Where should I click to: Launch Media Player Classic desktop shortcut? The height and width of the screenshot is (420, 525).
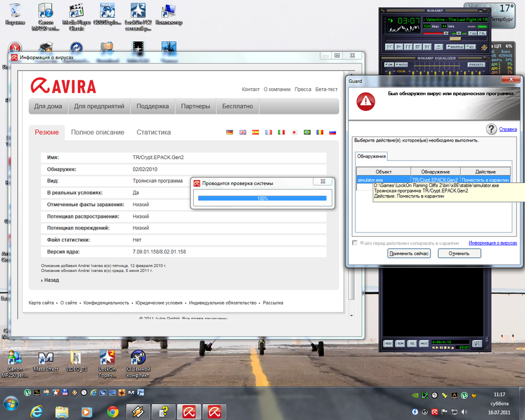(x=76, y=11)
